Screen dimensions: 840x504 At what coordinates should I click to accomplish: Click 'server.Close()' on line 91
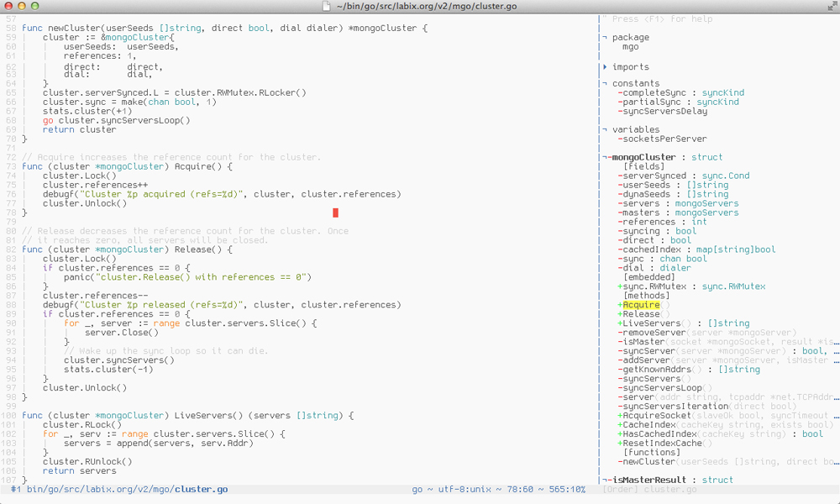pos(122,333)
